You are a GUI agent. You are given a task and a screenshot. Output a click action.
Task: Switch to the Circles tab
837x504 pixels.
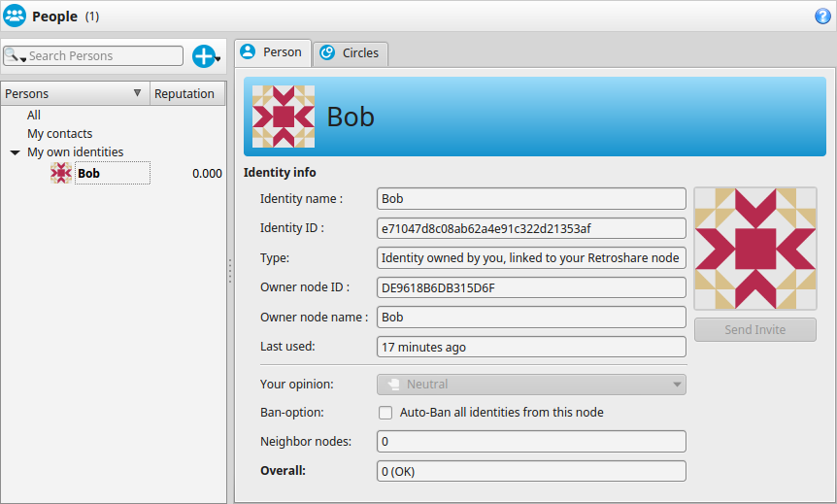click(x=351, y=53)
